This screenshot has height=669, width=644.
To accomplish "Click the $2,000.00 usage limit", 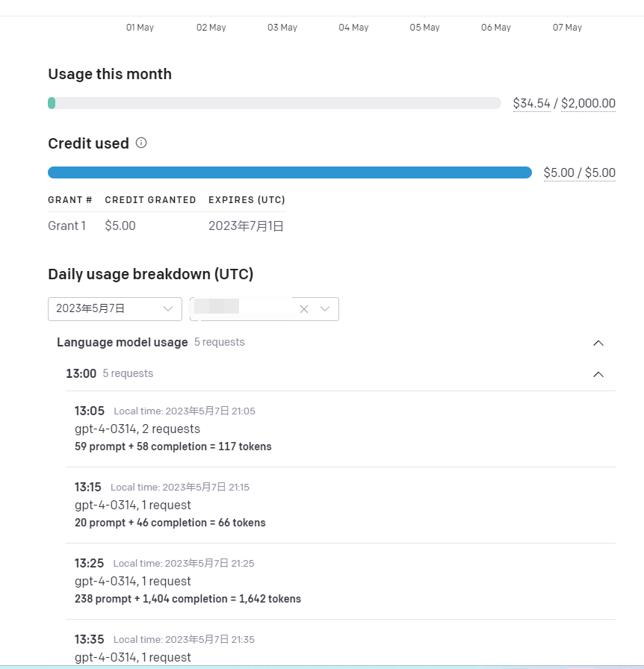I will [588, 103].
